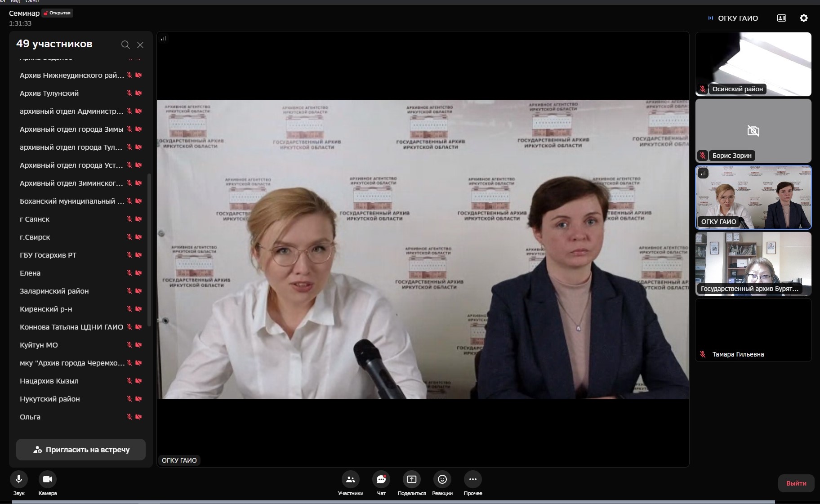Image resolution: width=820 pixels, height=504 pixels.
Task: Click the Пригласить на встречу button
Action: 81,450
